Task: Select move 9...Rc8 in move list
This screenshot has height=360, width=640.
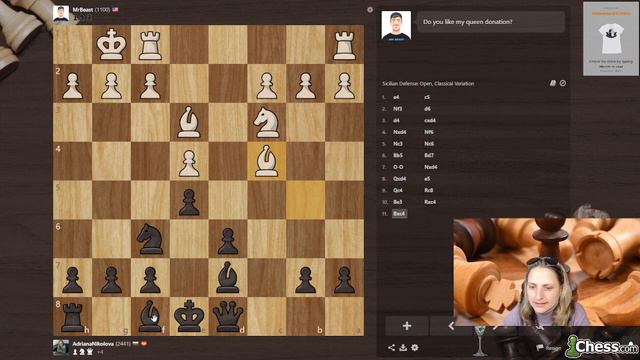Action: [x=429, y=190]
